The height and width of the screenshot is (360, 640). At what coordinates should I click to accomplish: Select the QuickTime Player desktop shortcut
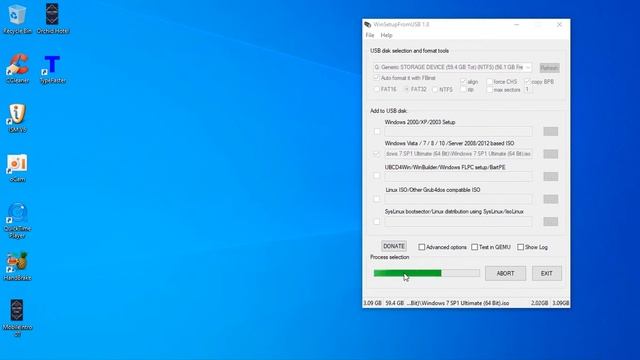pyautogui.click(x=17, y=221)
